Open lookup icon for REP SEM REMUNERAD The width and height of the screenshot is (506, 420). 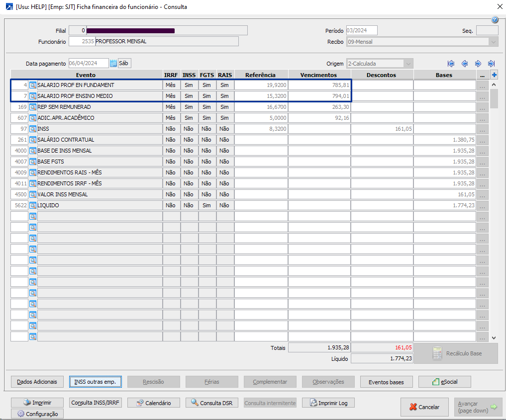[x=33, y=107]
